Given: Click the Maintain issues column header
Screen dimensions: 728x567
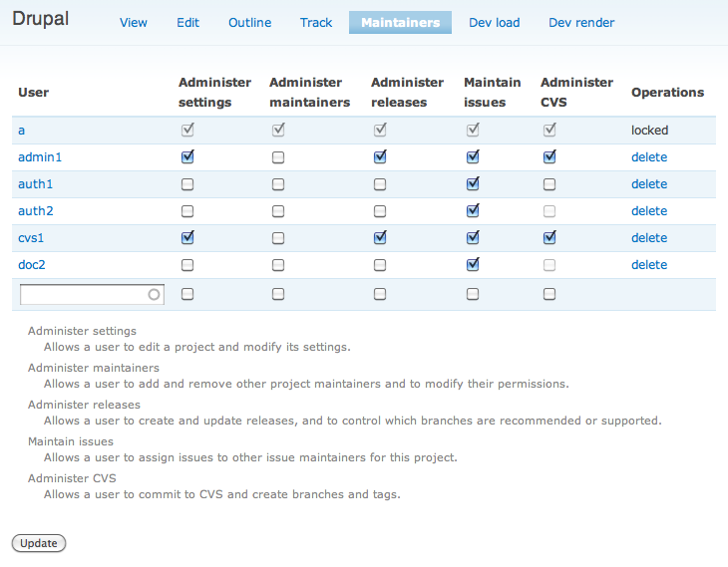Looking at the screenshot, I should coord(492,93).
